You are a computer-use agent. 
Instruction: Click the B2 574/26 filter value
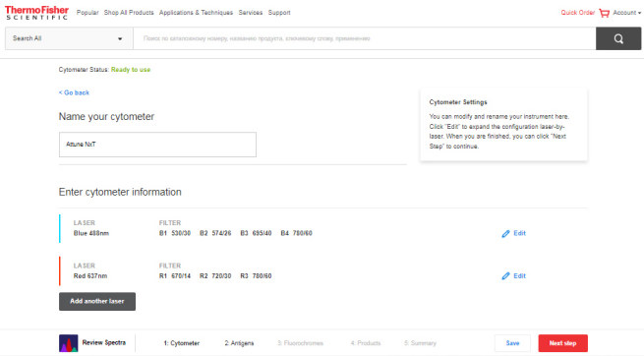coord(215,233)
